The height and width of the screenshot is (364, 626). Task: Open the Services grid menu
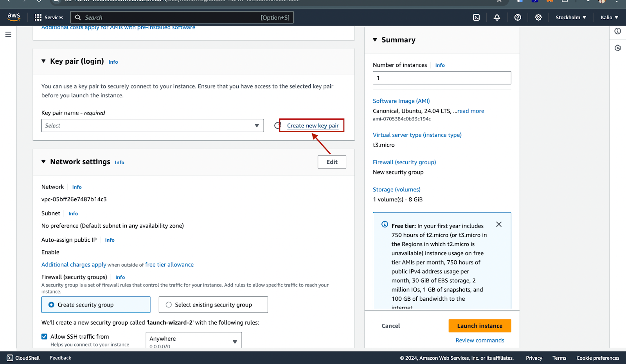49,17
